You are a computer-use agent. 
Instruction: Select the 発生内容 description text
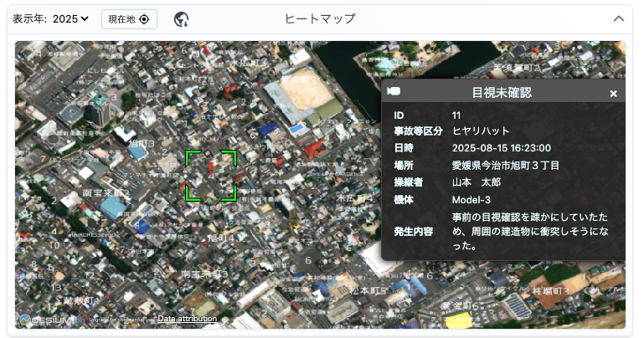pos(530,232)
